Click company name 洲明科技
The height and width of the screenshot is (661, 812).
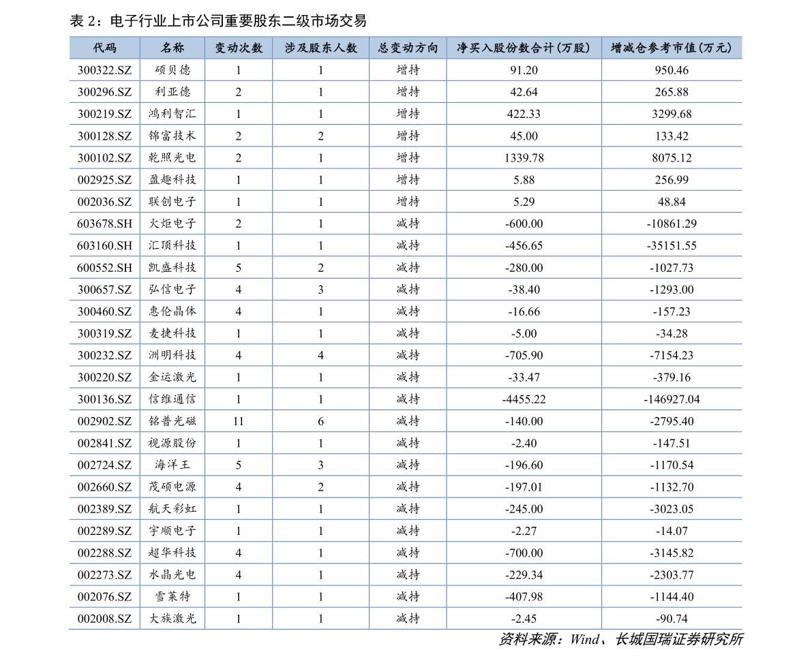tap(172, 355)
